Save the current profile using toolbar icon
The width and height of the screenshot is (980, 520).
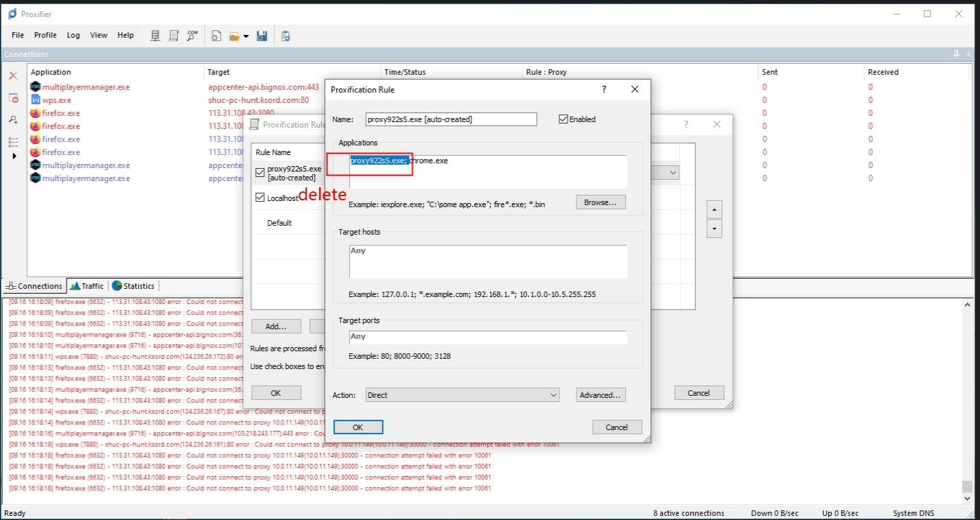point(261,35)
